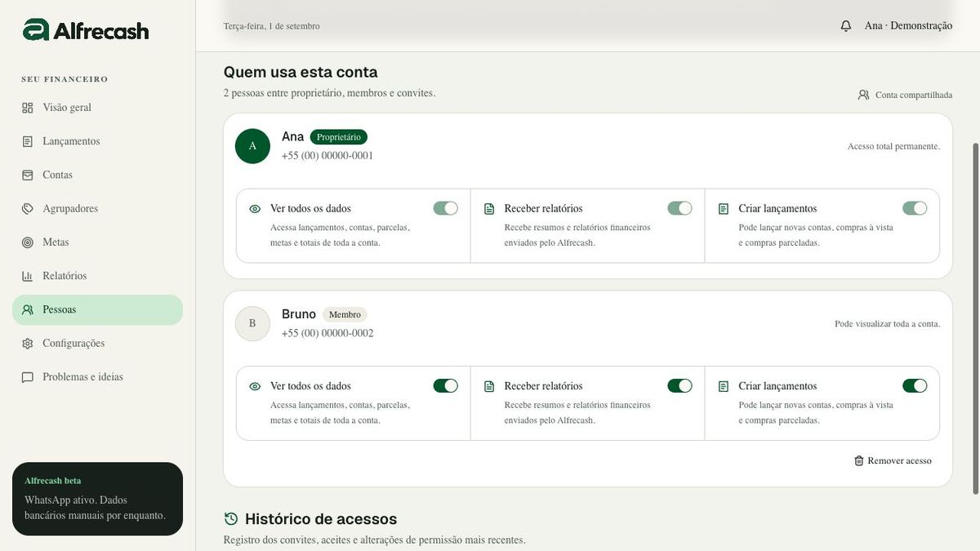The height and width of the screenshot is (551, 980).
Task: Click Receber relatórios document icon in Bruno's card
Action: [489, 386]
